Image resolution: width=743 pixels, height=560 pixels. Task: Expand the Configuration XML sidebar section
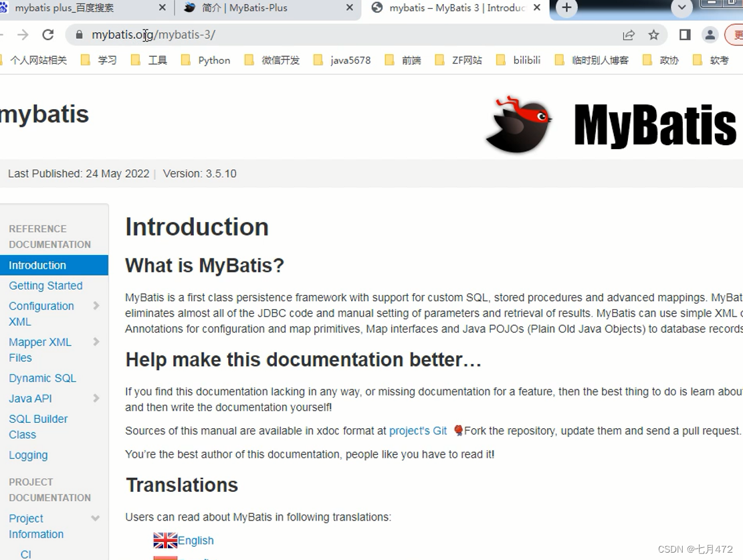pos(96,306)
